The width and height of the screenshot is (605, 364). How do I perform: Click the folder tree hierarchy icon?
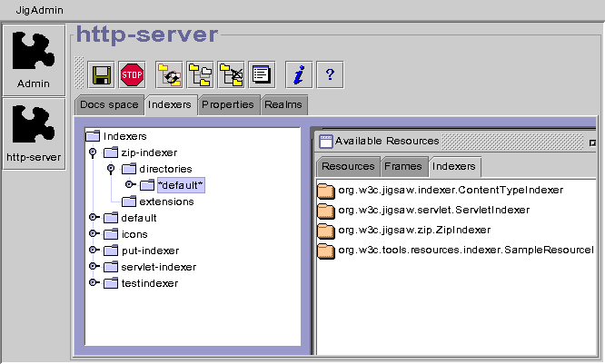(200, 74)
